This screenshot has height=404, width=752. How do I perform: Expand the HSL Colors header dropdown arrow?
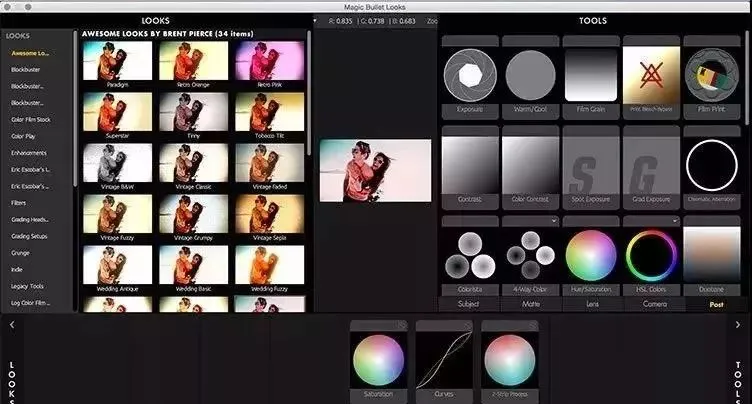click(675, 221)
